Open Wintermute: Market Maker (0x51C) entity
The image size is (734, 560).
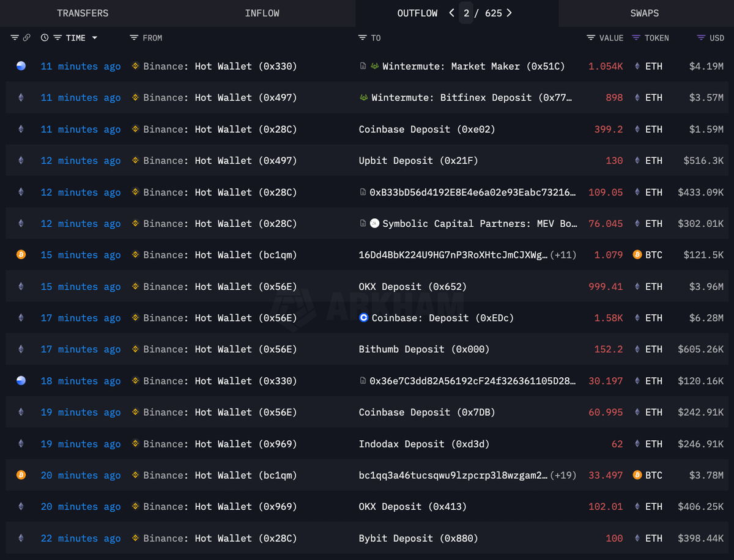473,66
